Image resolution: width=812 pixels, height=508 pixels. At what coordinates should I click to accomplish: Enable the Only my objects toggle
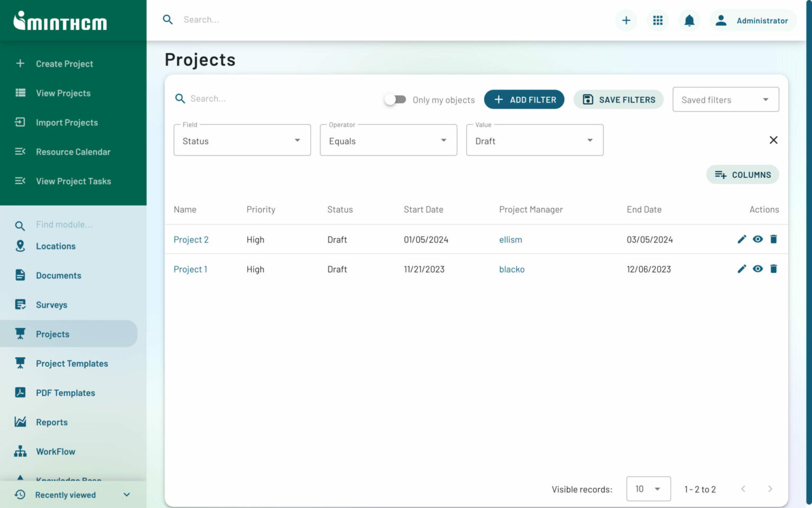pos(395,99)
